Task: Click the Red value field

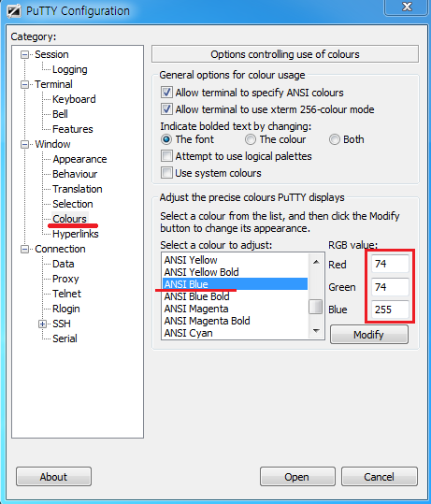Action: [x=390, y=264]
